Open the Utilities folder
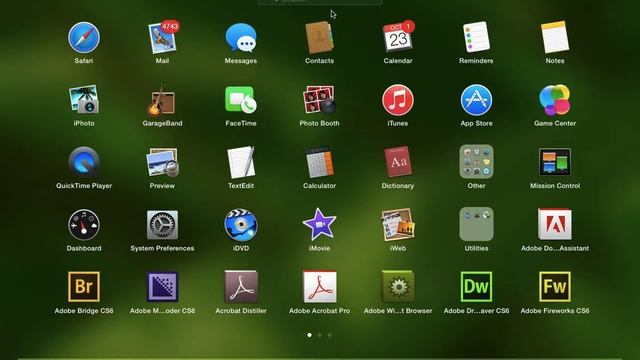640x360 pixels. click(x=476, y=224)
